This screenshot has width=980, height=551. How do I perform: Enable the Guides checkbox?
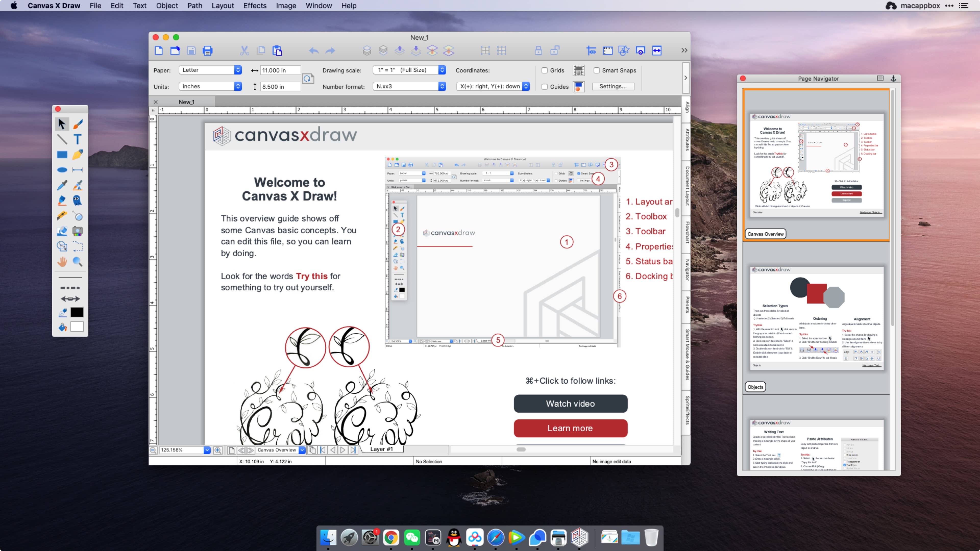544,87
